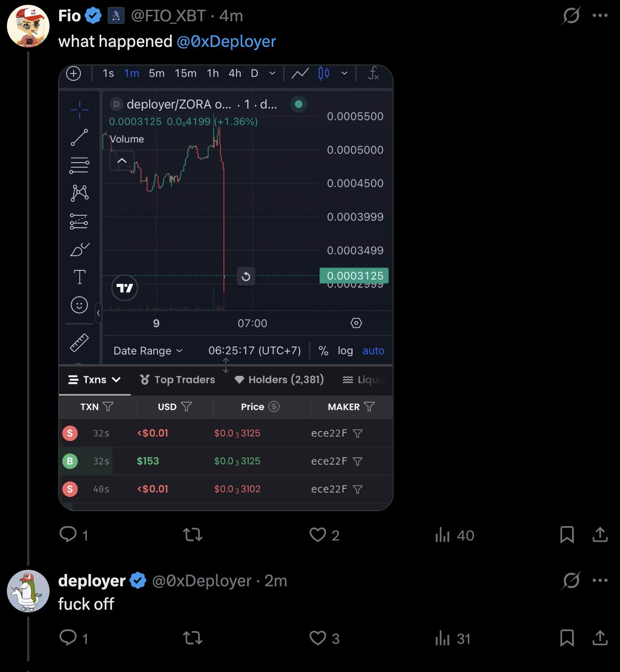Open Fio's profile via display name
This screenshot has height=672, width=620.
[69, 16]
